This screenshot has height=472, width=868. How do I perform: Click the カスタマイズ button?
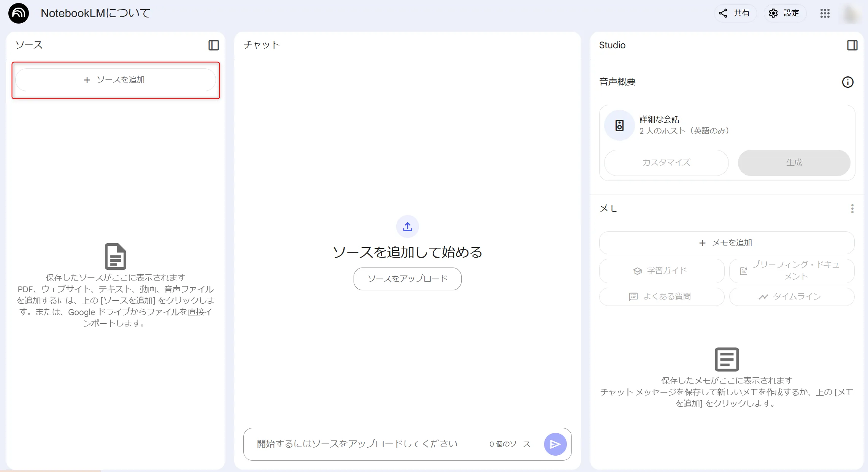[x=666, y=163]
